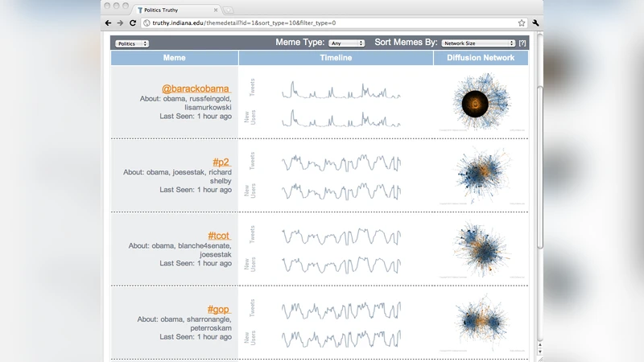Click the address bar URL field
The image size is (644, 362).
(x=322, y=23)
